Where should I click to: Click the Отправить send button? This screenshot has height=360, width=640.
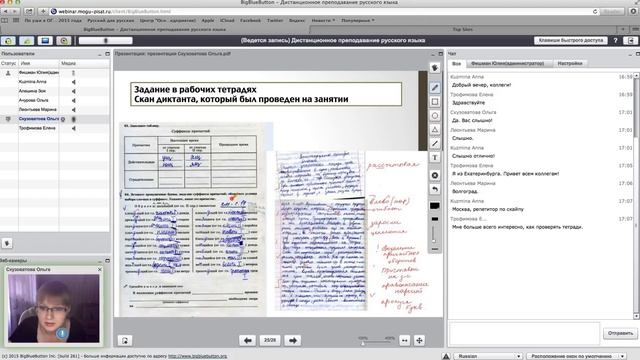pyautogui.click(x=620, y=333)
